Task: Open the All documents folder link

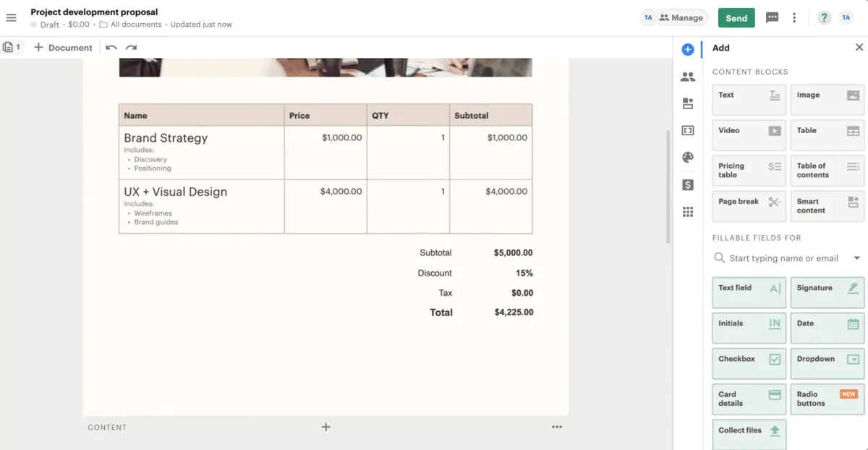Action: tap(130, 25)
